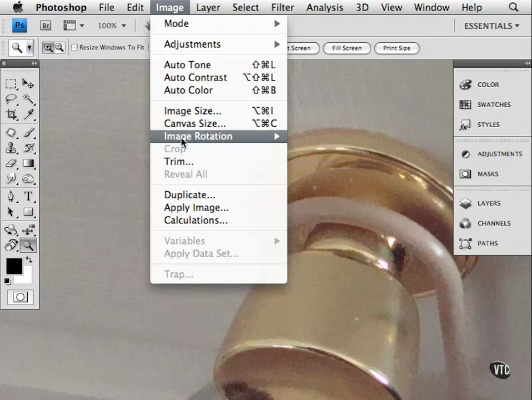Select the Move tool
The height and width of the screenshot is (400, 532).
(x=28, y=83)
